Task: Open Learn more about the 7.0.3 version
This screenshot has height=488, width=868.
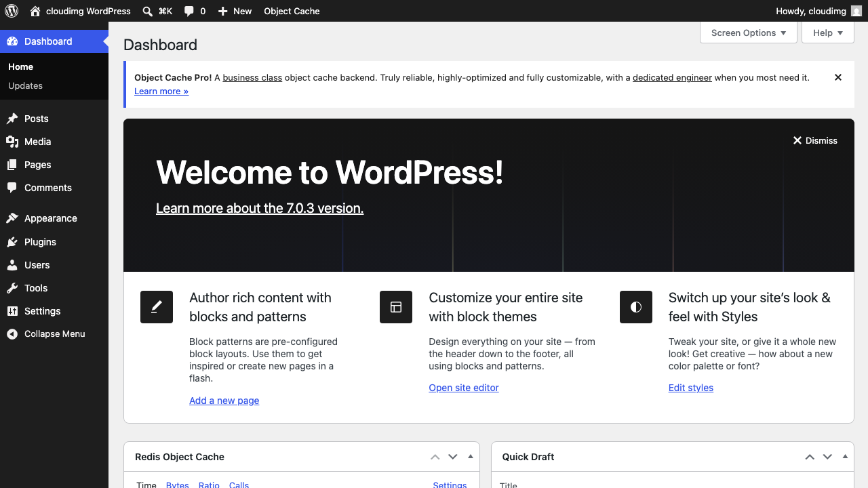Action: (x=260, y=208)
